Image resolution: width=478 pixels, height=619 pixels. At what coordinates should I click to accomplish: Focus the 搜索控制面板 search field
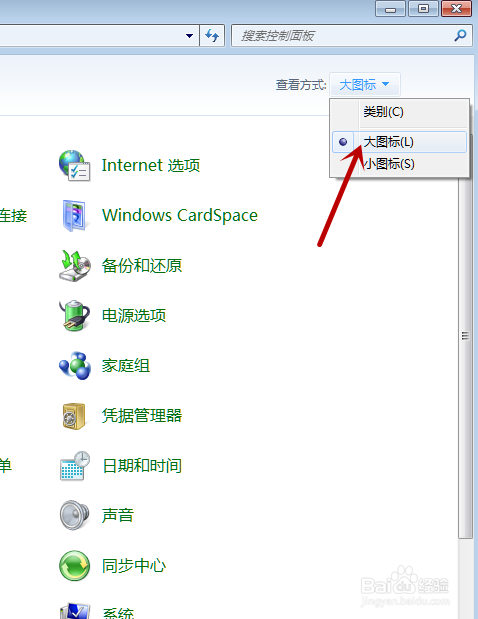pos(351,36)
